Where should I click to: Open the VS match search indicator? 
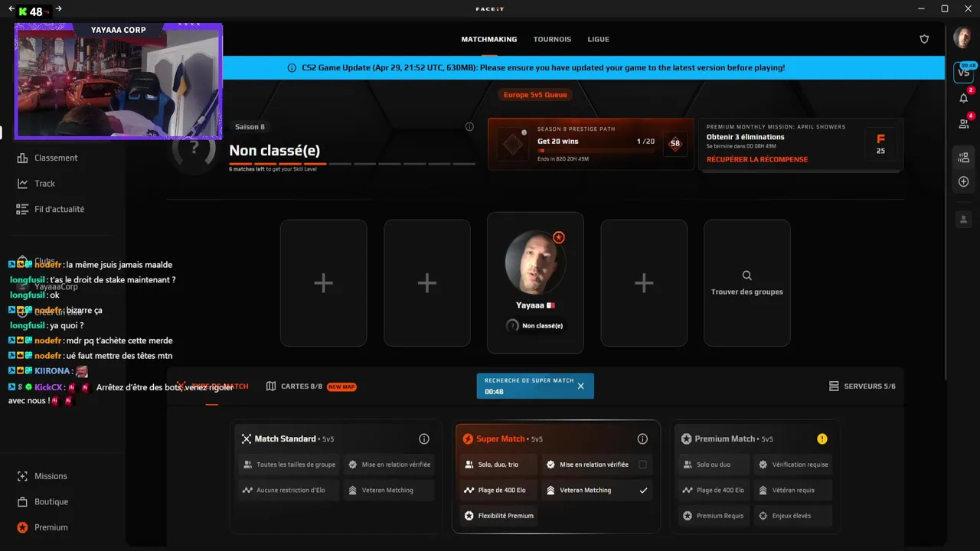pyautogui.click(x=963, y=72)
